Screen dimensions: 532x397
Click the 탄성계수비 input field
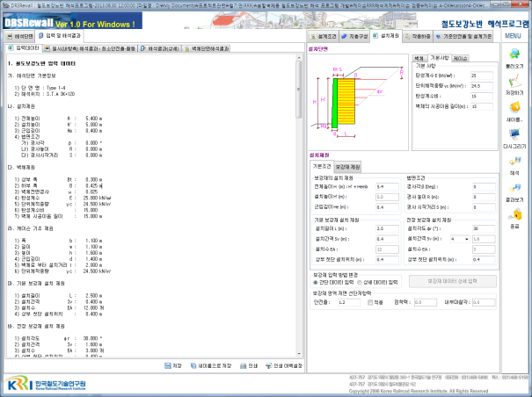point(482,97)
